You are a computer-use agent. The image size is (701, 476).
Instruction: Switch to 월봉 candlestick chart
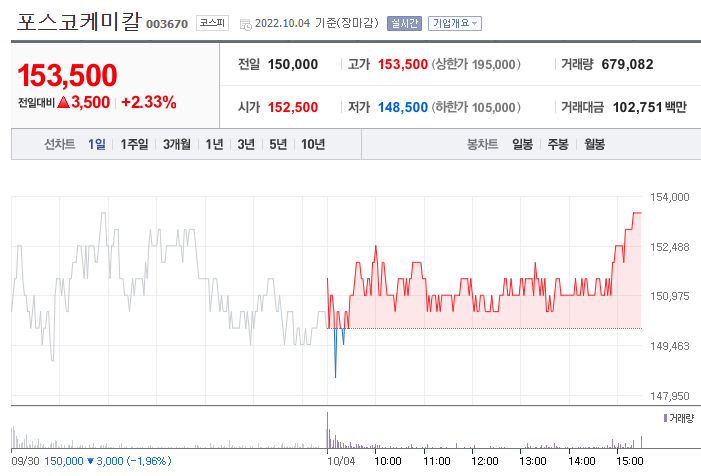tap(594, 144)
